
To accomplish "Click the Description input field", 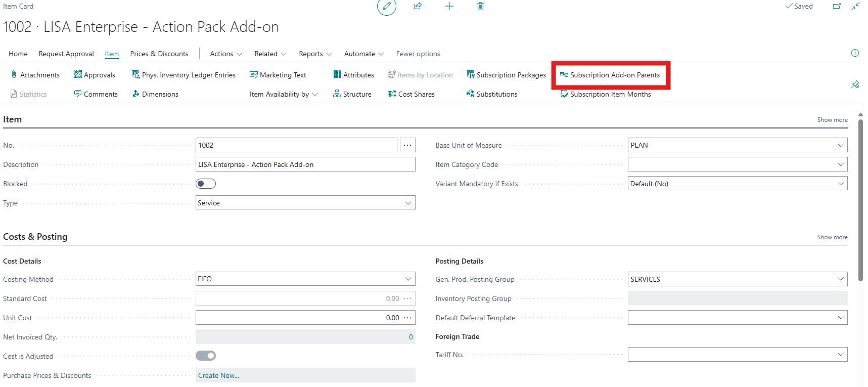I will [305, 164].
